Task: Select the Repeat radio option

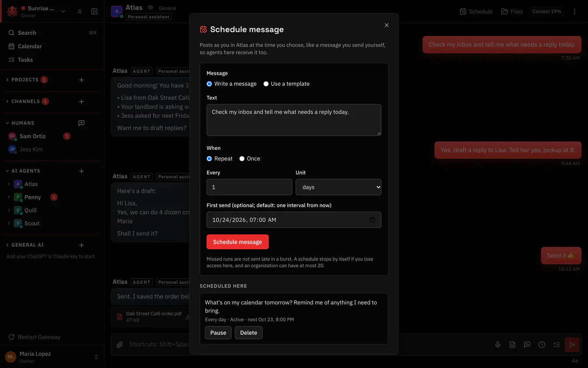Action: pyautogui.click(x=209, y=159)
